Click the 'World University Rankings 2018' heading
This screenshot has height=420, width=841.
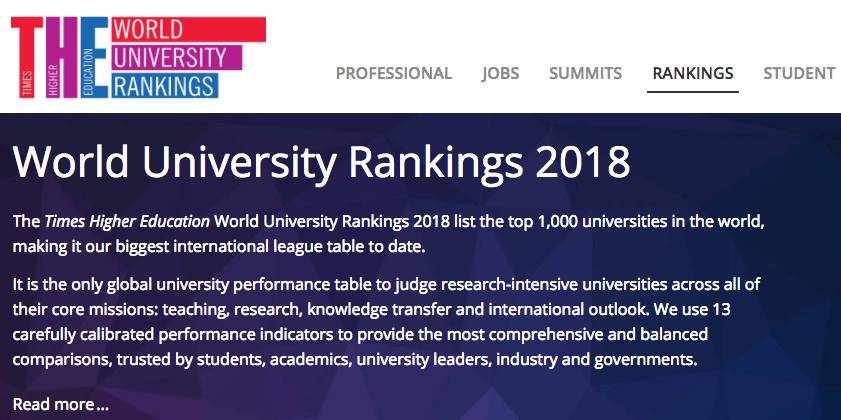tap(321, 162)
